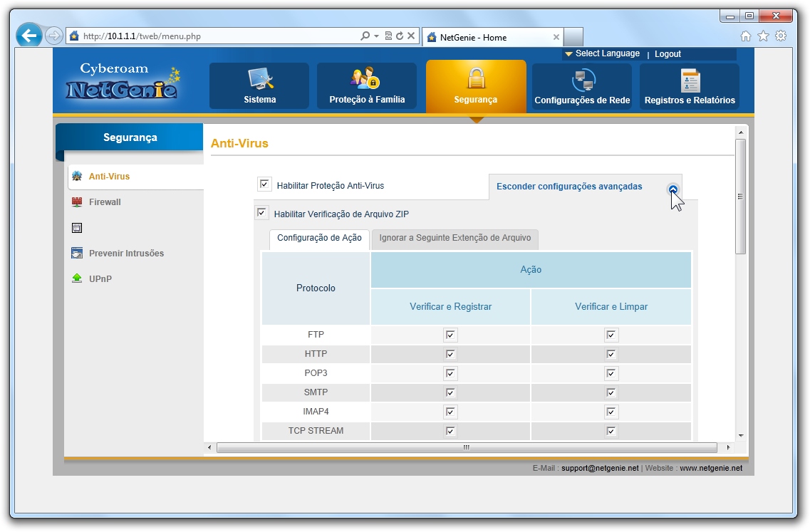The image size is (810, 532).
Task: Toggle Habilitar Verificação de Arquivo ZIP
Action: (x=261, y=213)
